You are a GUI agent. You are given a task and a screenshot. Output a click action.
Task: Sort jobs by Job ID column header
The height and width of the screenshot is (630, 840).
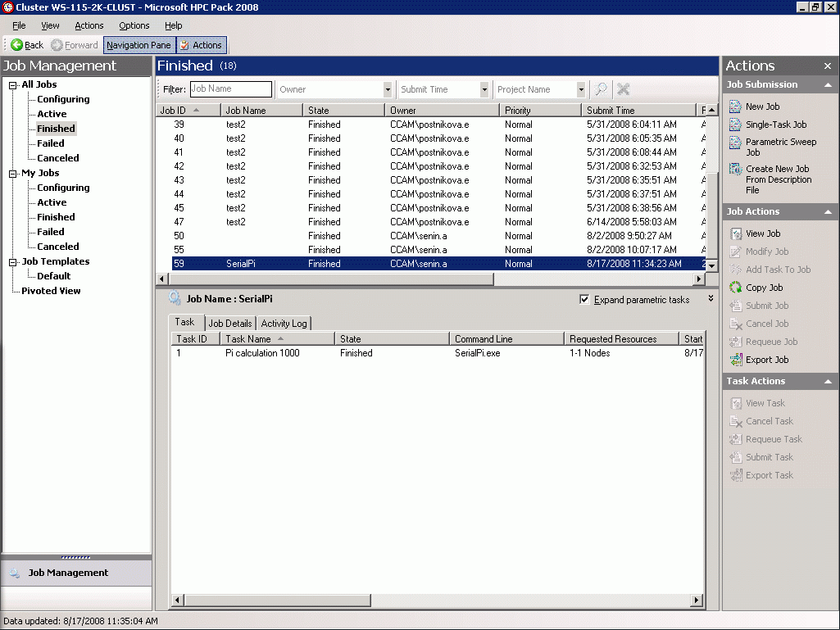[188, 111]
